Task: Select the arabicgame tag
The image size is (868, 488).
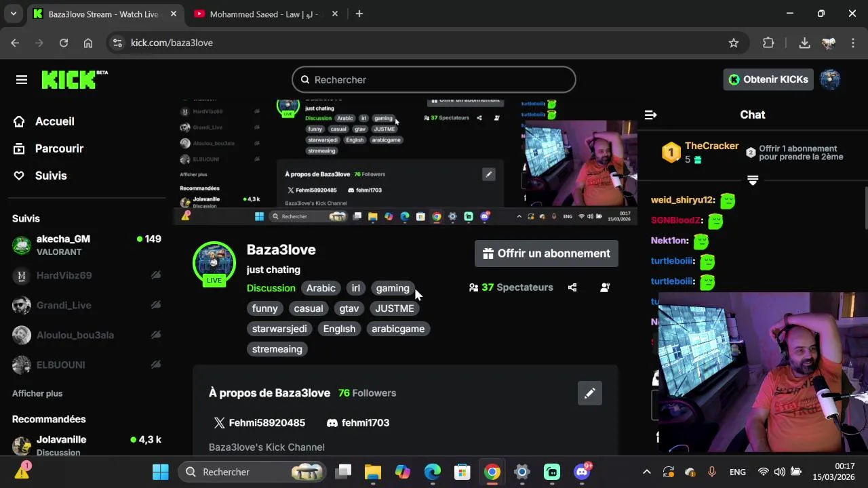Action: pyautogui.click(x=398, y=329)
